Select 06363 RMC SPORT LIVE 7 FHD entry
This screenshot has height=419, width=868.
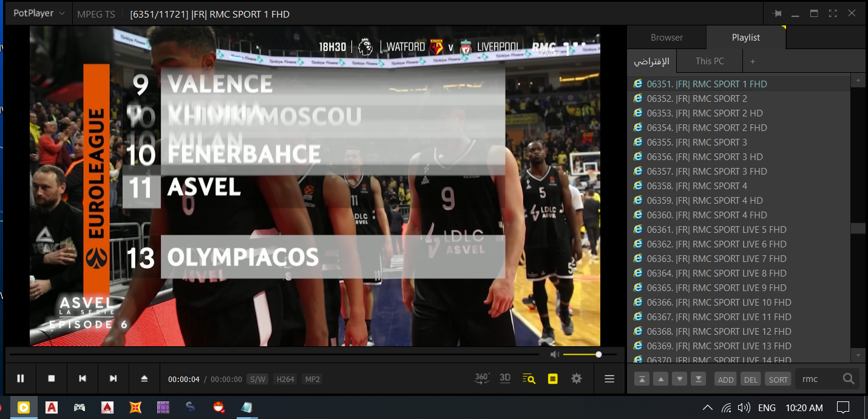(739, 258)
